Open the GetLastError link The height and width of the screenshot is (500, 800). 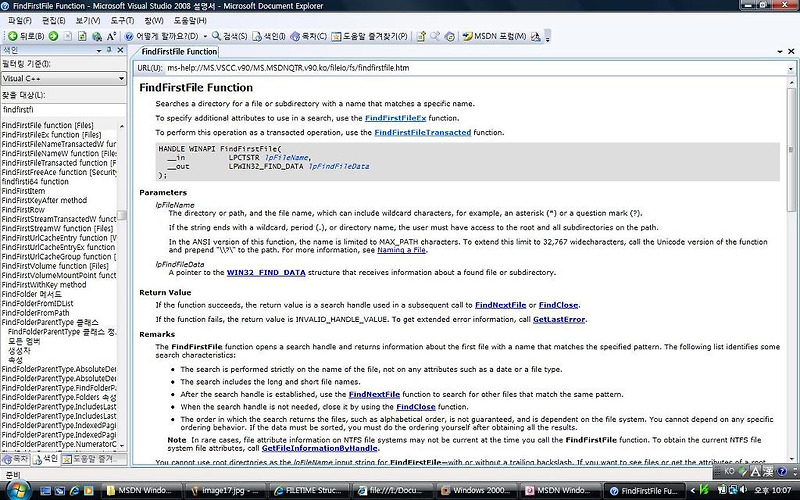[559, 319]
